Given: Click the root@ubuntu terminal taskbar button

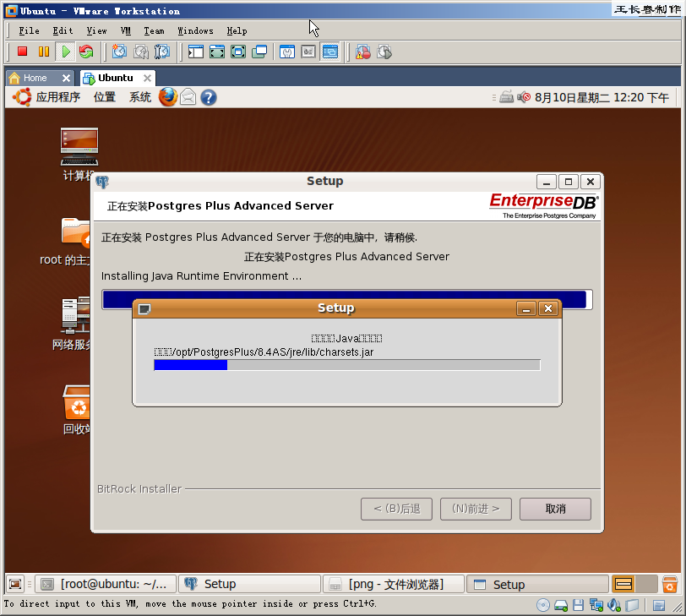Looking at the screenshot, I should pos(106,584).
